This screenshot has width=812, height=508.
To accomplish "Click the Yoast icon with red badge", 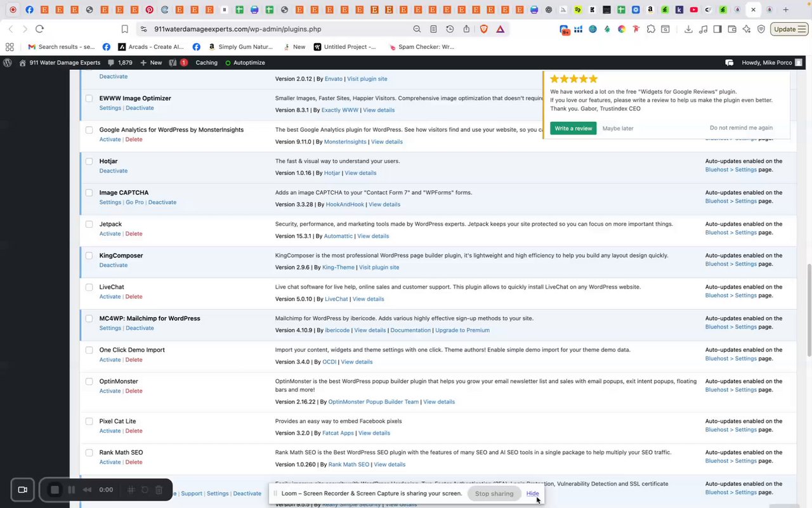I will pos(178,63).
